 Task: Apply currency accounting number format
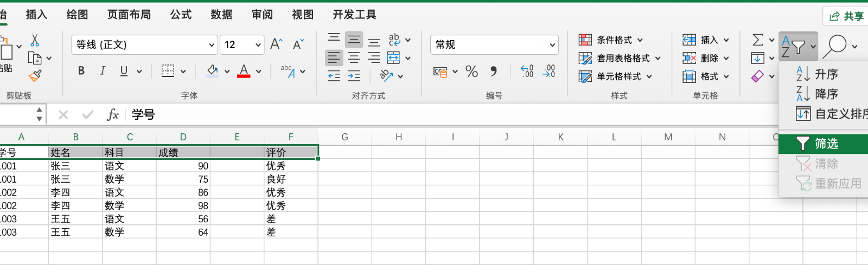click(440, 72)
